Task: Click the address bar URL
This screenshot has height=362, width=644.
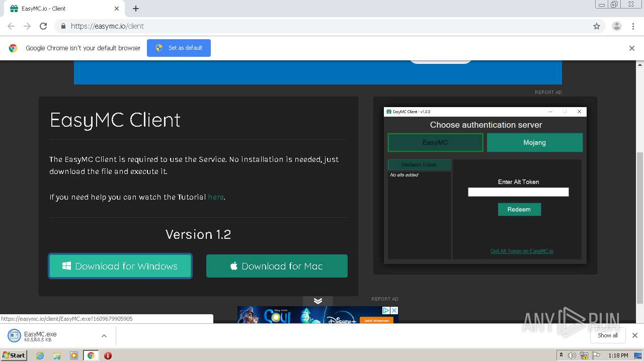Action: point(107,26)
